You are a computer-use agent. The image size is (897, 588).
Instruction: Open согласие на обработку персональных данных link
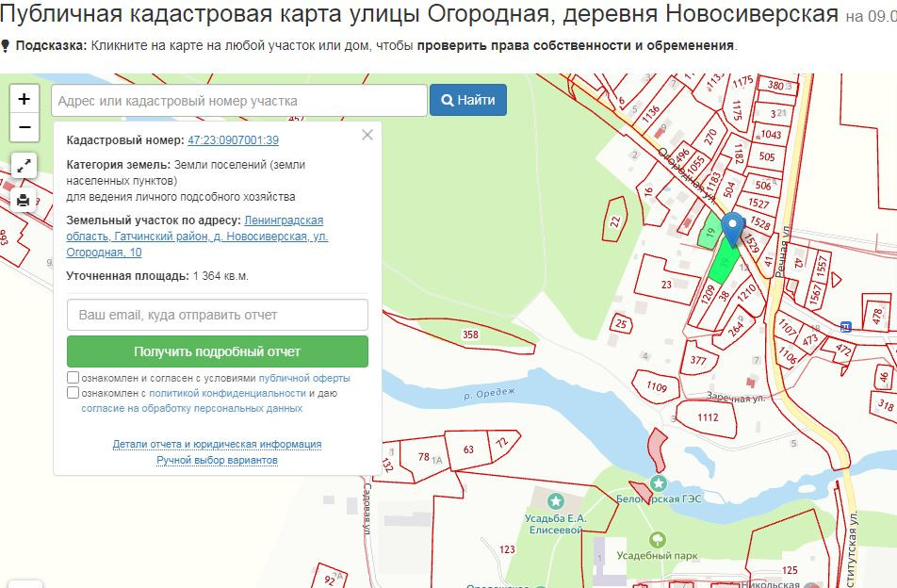tap(191, 408)
